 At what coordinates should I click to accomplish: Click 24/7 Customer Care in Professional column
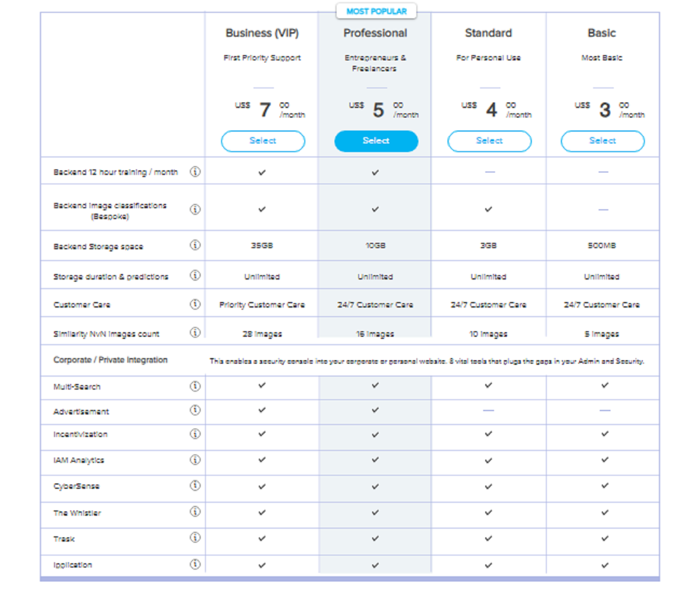click(375, 305)
